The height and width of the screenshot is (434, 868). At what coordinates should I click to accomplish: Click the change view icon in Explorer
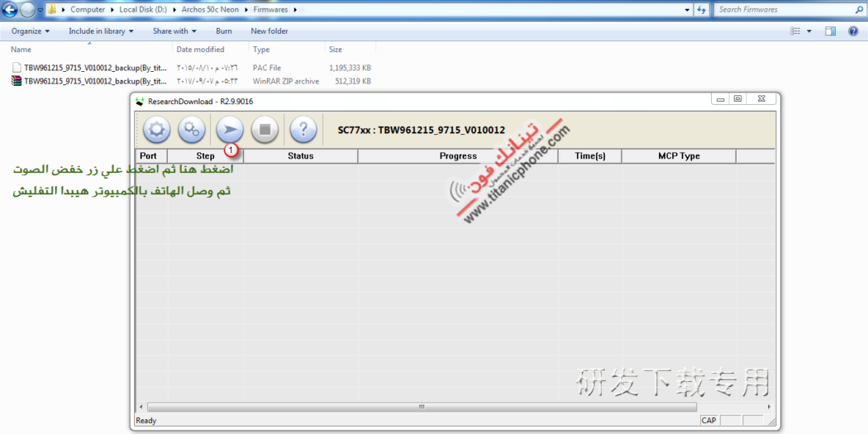click(795, 31)
